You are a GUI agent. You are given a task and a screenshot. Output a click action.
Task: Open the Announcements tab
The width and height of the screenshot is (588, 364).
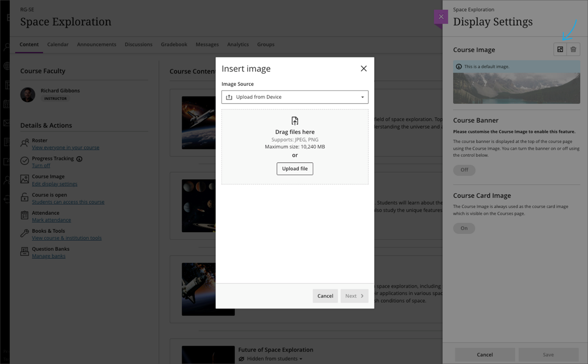click(x=97, y=44)
